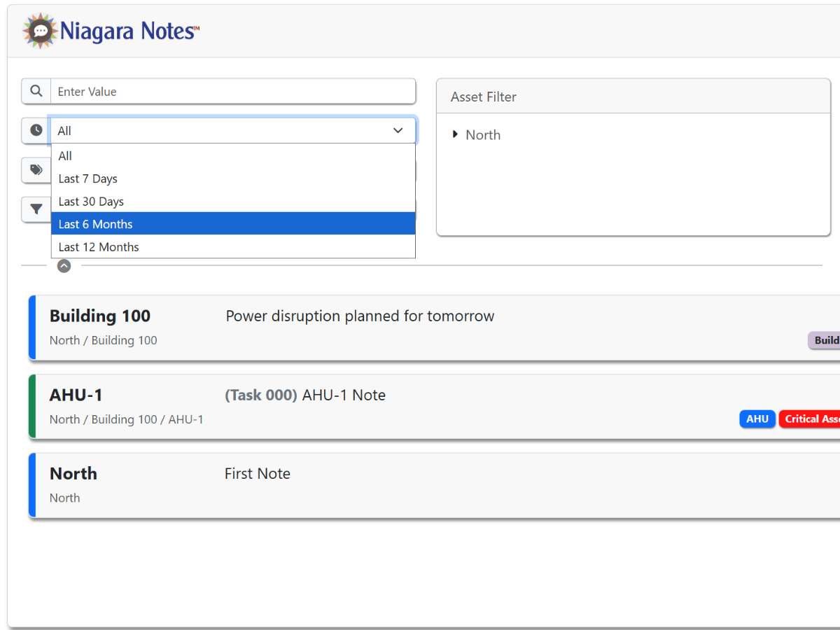Collapse the filter panel with the chevron-up icon
840x630 pixels.
point(64,266)
